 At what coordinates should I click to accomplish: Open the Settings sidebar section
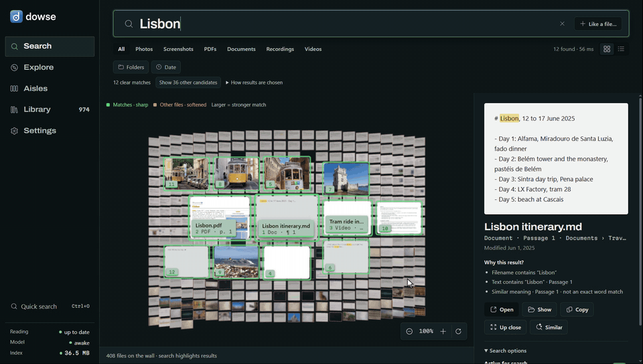coord(50,130)
